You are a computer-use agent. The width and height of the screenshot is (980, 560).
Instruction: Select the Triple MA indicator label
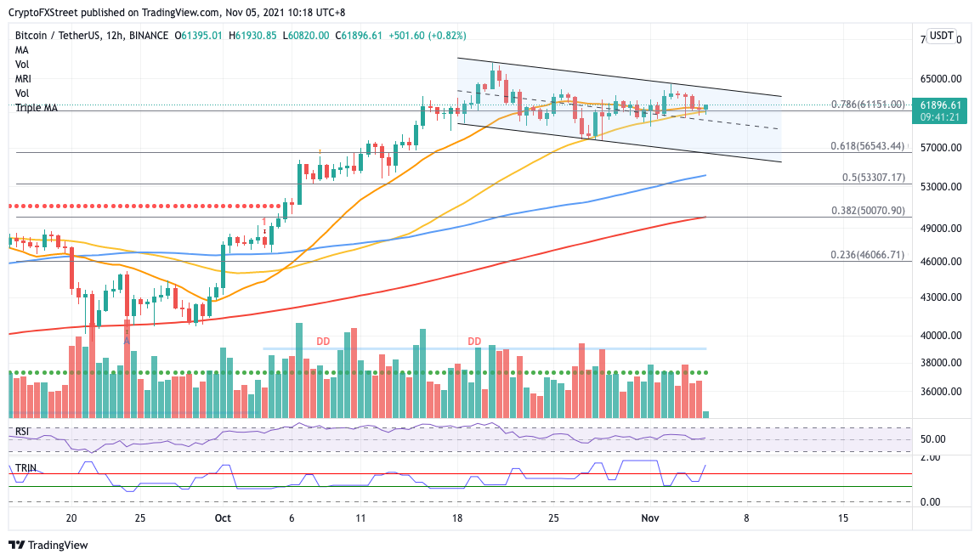pyautogui.click(x=37, y=108)
